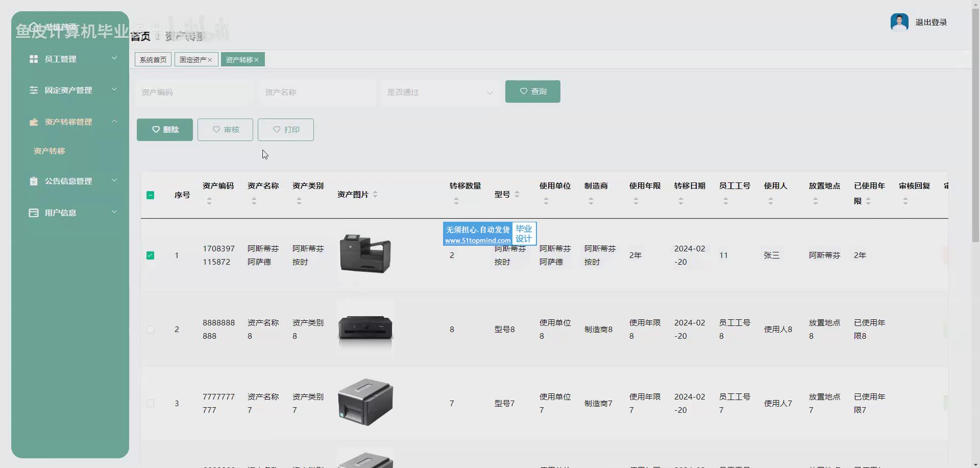Open the 公告信息管理 sidebar menu
This screenshot has width=980, height=468.
(x=70, y=181)
